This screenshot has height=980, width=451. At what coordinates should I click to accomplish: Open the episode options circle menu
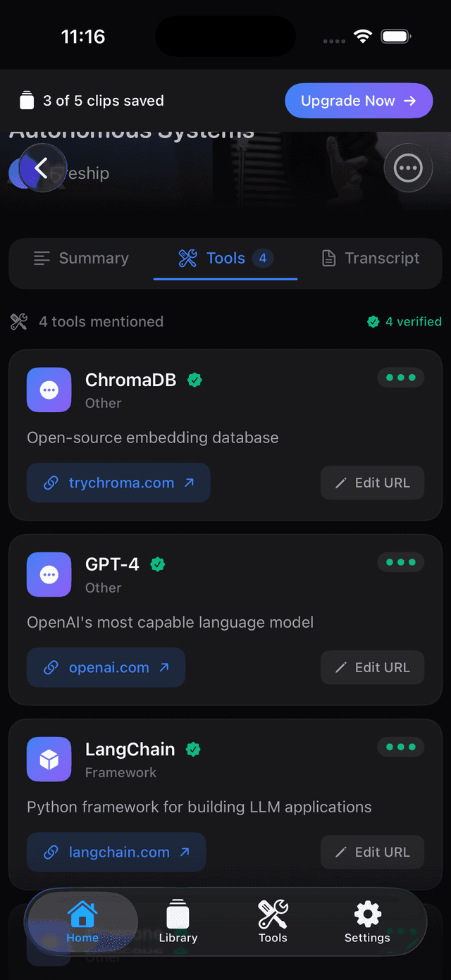coord(408,168)
